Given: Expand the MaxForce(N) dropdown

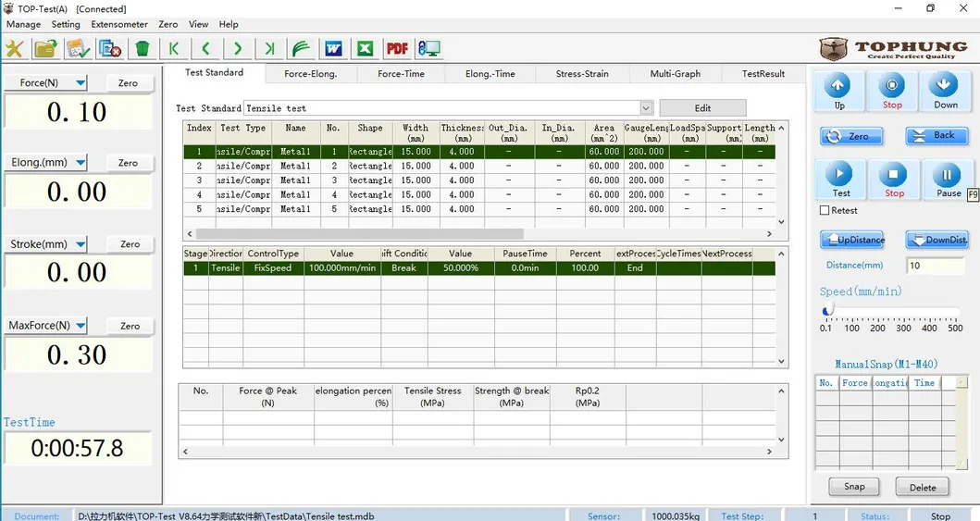Looking at the screenshot, I should click(x=81, y=326).
